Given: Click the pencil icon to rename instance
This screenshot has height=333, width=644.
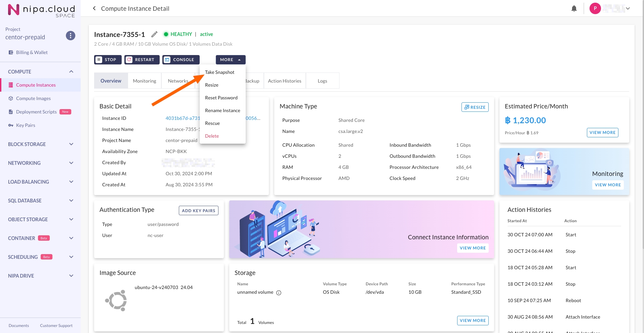Looking at the screenshot, I should tap(154, 34).
